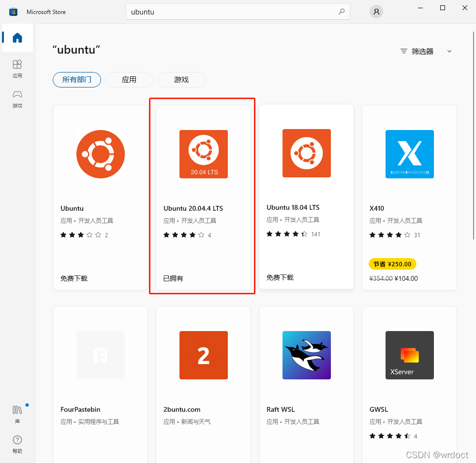Select the 所有部门 filter chip

pyautogui.click(x=76, y=80)
